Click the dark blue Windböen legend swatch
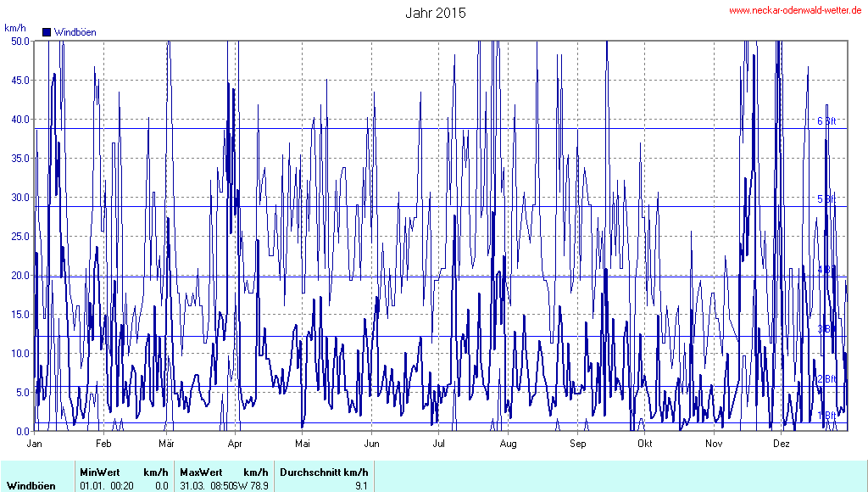Viewport: 868px width, 492px height. pyautogui.click(x=47, y=32)
